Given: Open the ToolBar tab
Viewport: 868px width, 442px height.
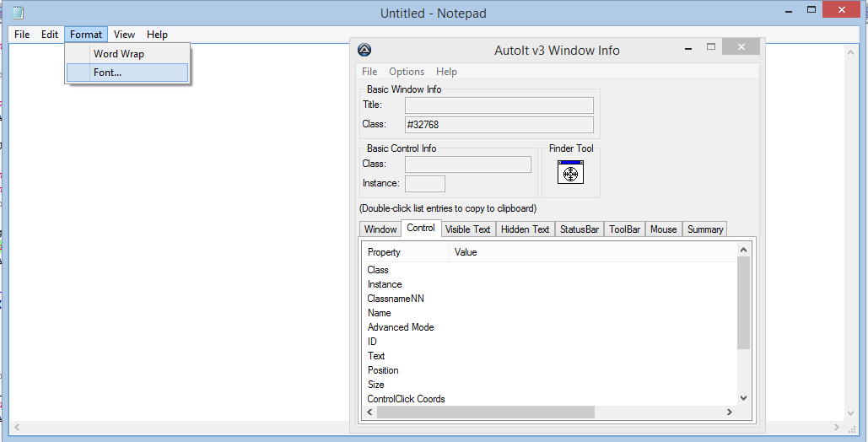Looking at the screenshot, I should pos(624,229).
